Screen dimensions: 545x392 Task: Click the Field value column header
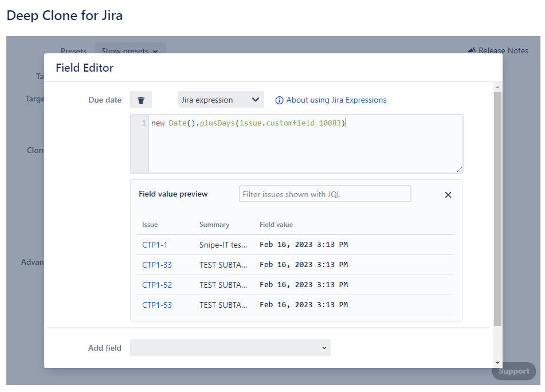276,225
